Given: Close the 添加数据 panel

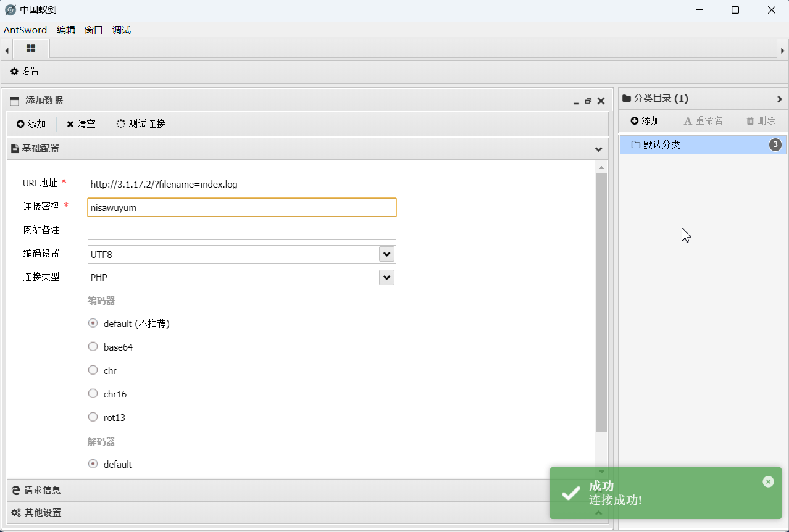Looking at the screenshot, I should pos(601,101).
